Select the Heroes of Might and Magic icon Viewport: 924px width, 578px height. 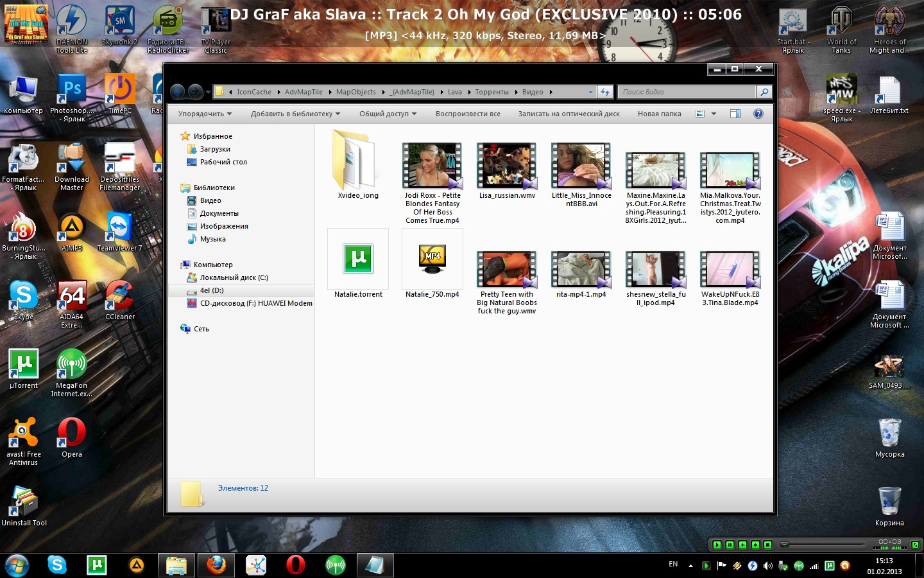pos(889,29)
